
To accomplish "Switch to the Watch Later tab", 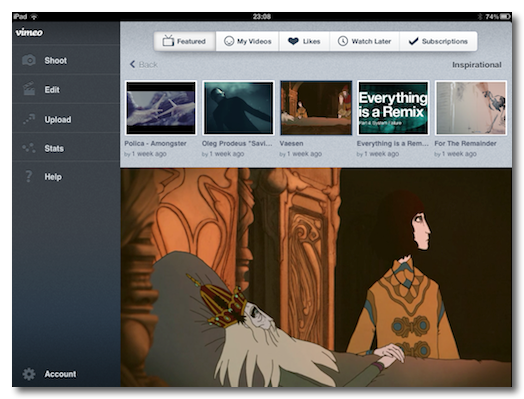I will (365, 41).
